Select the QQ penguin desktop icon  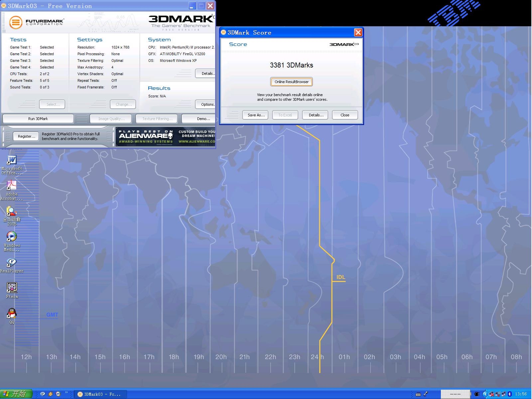point(12,314)
